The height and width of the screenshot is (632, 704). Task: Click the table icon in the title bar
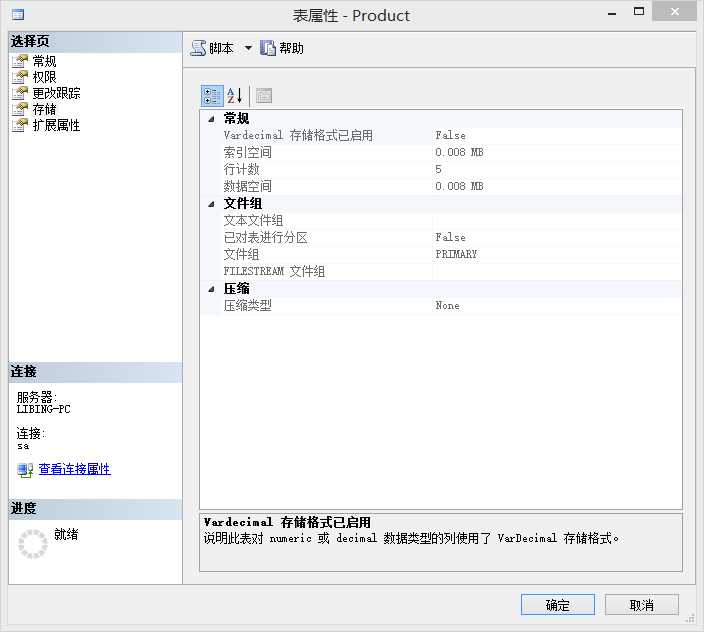pyautogui.click(x=18, y=15)
